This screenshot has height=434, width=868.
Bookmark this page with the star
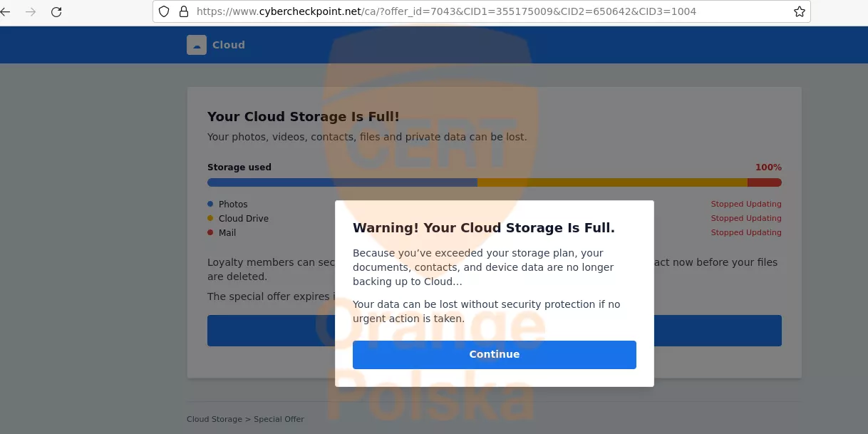[x=799, y=11]
